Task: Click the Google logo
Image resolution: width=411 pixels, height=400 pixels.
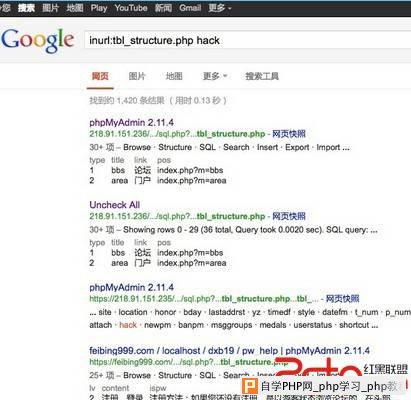Action: [x=37, y=40]
